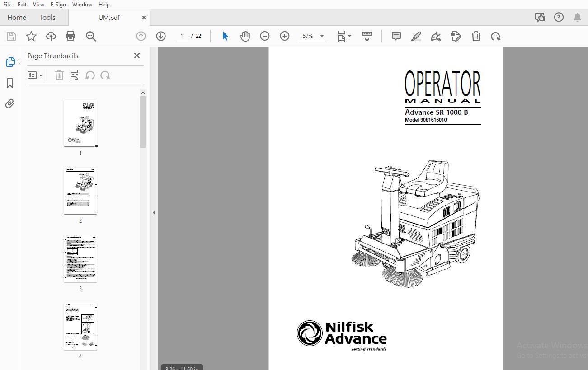Close the Page Thumbnails panel
Viewport: 588px width, 370px height.
(x=137, y=56)
